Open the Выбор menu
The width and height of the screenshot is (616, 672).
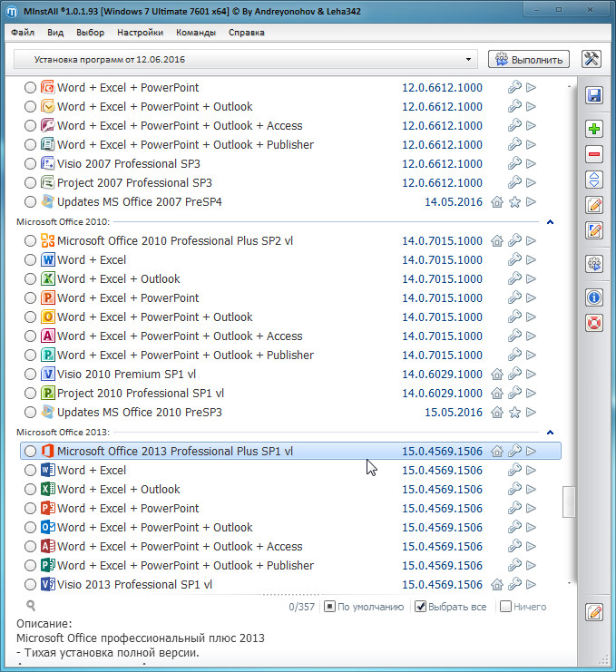90,32
